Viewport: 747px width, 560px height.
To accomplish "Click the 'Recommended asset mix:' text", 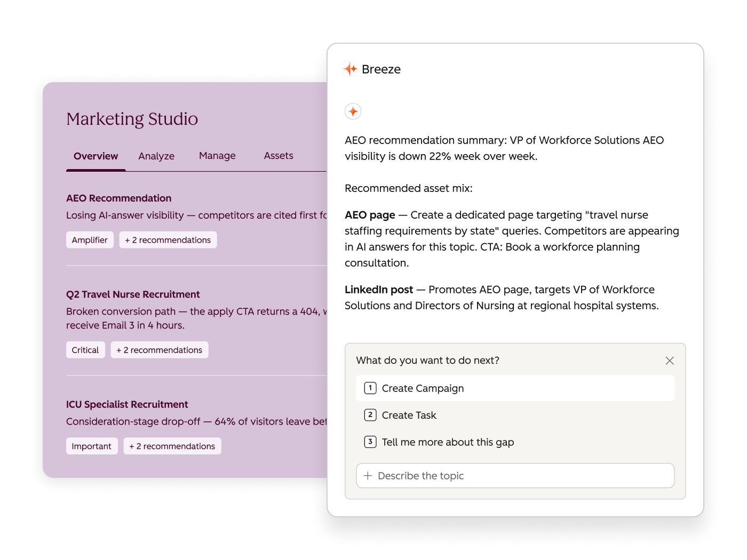I will coord(409,188).
